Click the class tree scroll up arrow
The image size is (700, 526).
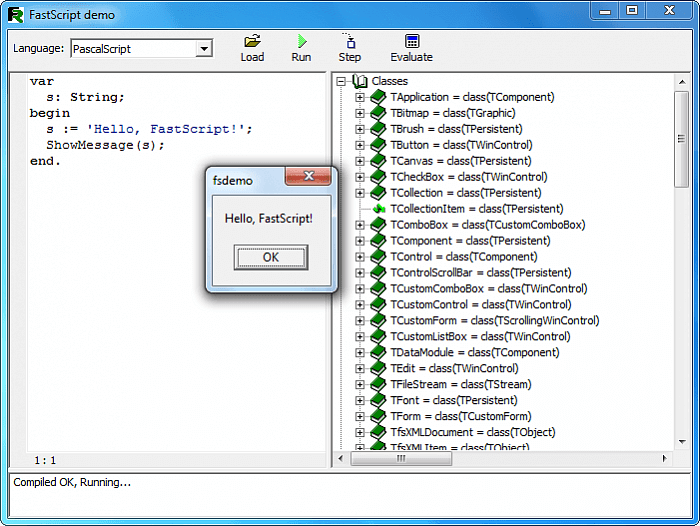682,82
